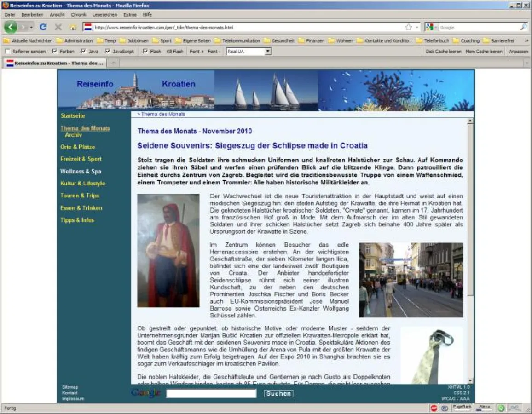
Task: Click the green checkmark status bar icon
Action: click(x=501, y=408)
